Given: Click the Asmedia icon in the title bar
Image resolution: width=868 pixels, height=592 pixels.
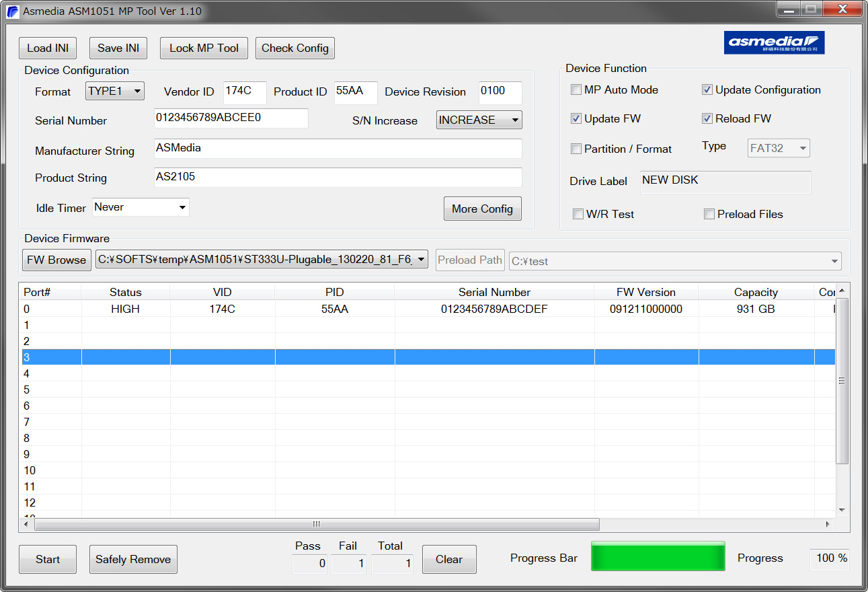Looking at the screenshot, I should click(x=12, y=11).
